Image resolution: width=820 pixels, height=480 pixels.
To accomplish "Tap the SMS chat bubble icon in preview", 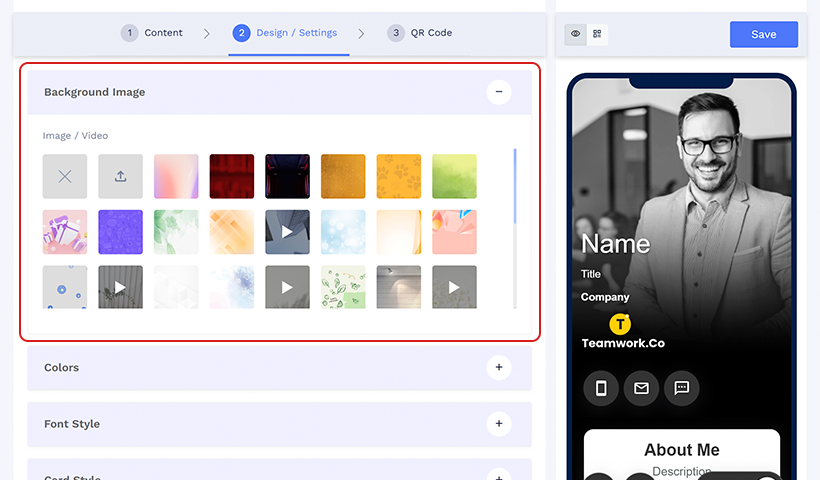I will [681, 388].
